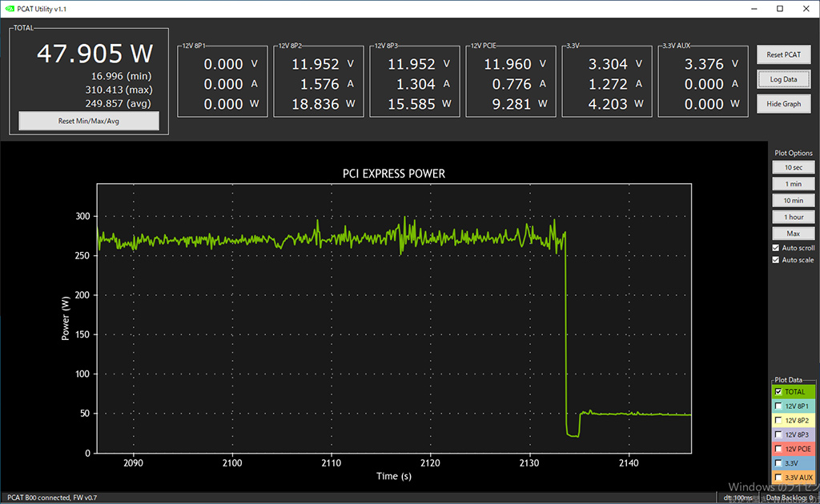
Task: Enable the 12V 8P2 plot series
Action: tap(778, 421)
